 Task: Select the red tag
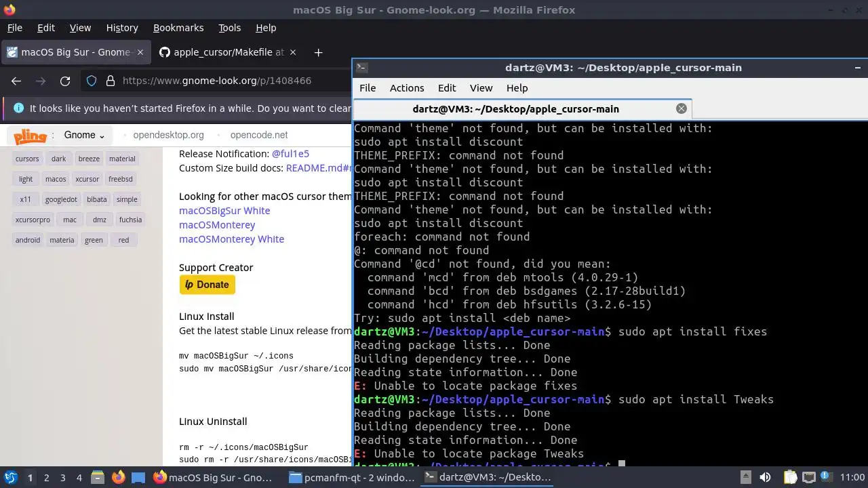(123, 240)
